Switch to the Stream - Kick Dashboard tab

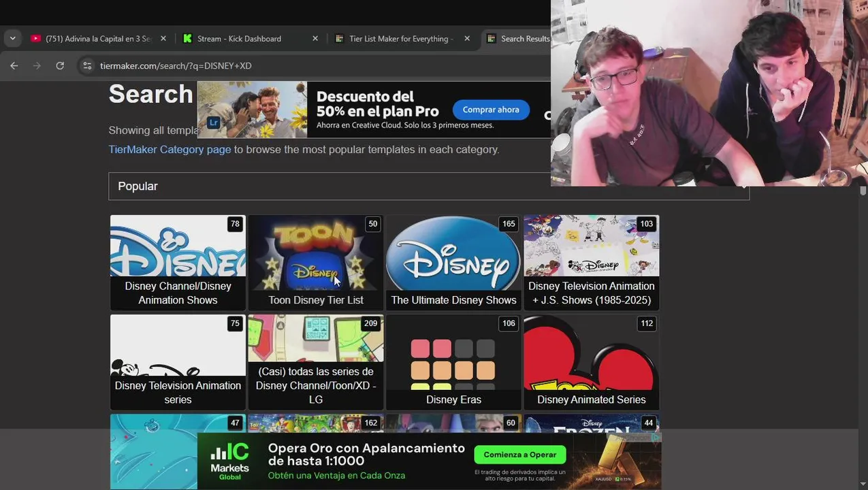point(251,39)
